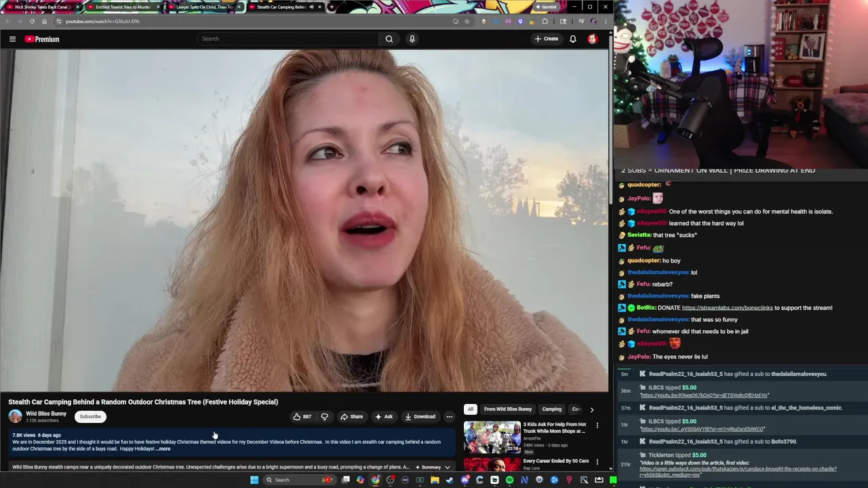The width and height of the screenshot is (868, 488).
Task: Close the Nick Shirley tab
Action: pyautogui.click(x=77, y=7)
